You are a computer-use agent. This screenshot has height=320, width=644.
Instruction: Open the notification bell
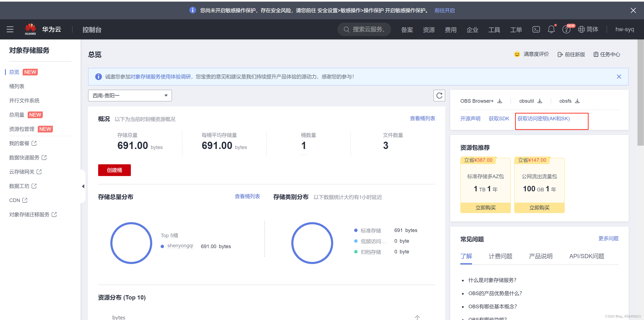tap(551, 30)
